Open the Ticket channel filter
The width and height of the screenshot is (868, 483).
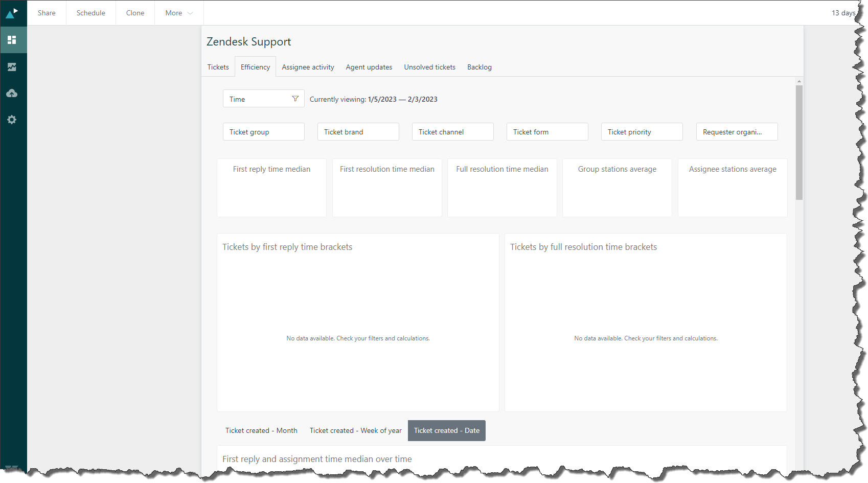pyautogui.click(x=452, y=132)
